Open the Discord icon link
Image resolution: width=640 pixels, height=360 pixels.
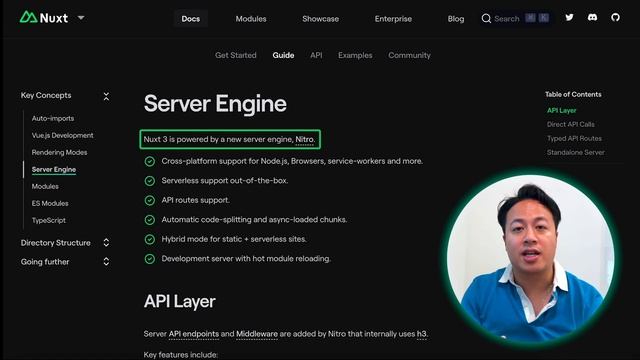592,17
